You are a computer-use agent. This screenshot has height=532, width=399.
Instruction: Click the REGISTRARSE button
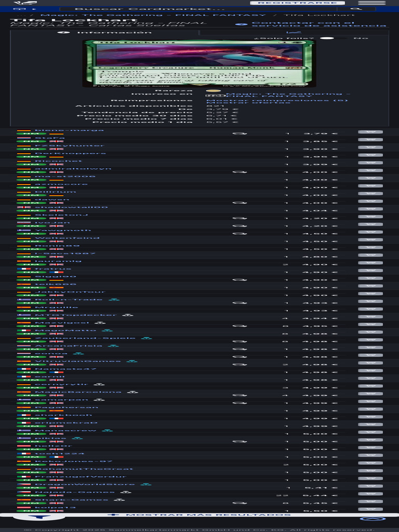coord(297,3)
